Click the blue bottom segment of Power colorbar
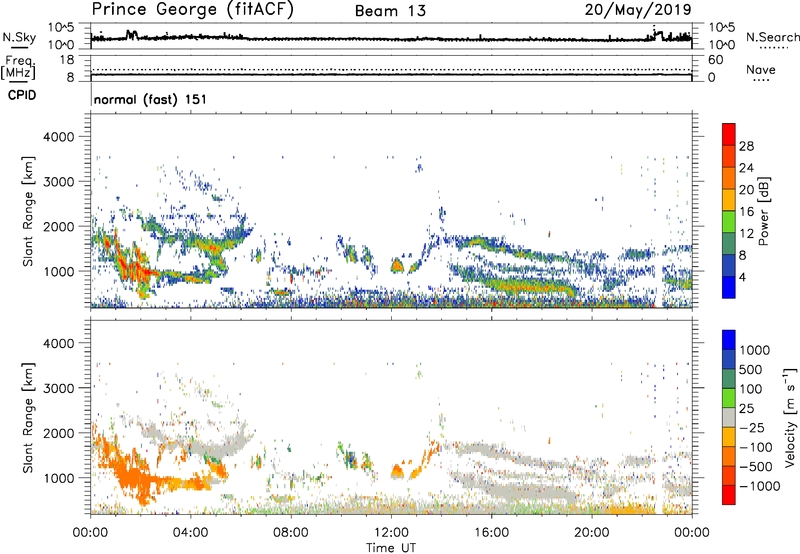Viewport: 800px width, 554px height. pyautogui.click(x=729, y=287)
